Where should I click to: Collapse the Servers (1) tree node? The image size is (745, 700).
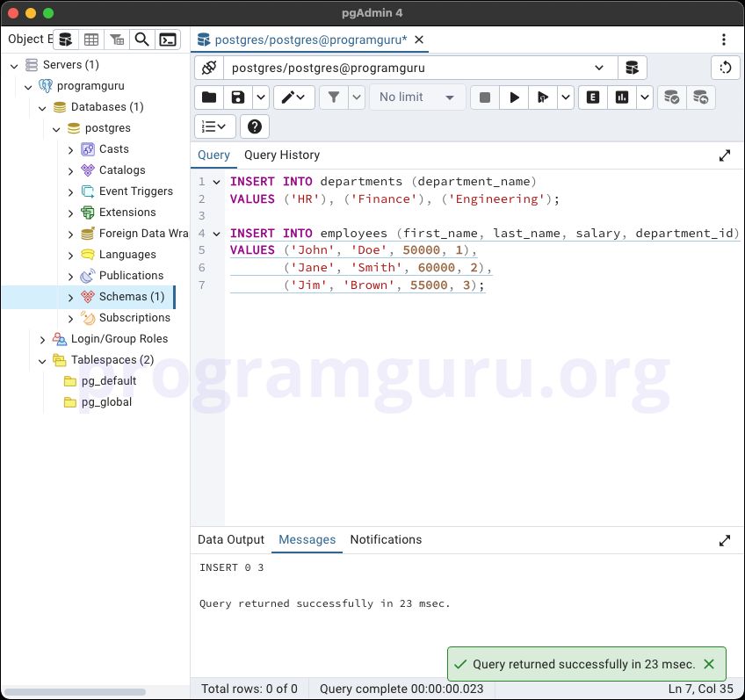point(14,66)
